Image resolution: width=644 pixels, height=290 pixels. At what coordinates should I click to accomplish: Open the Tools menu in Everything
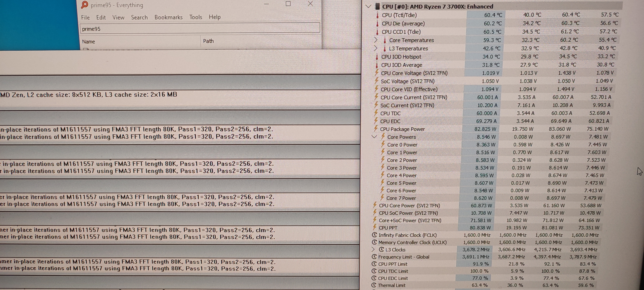195,17
